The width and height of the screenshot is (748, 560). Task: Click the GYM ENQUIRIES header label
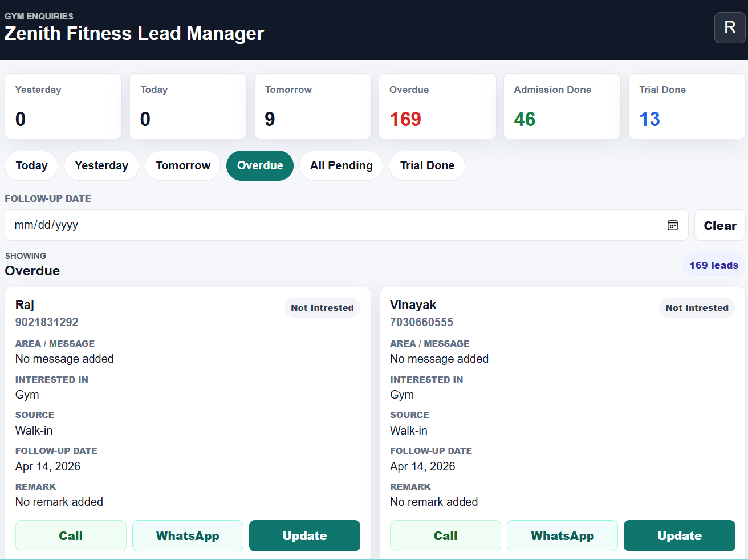coord(39,16)
